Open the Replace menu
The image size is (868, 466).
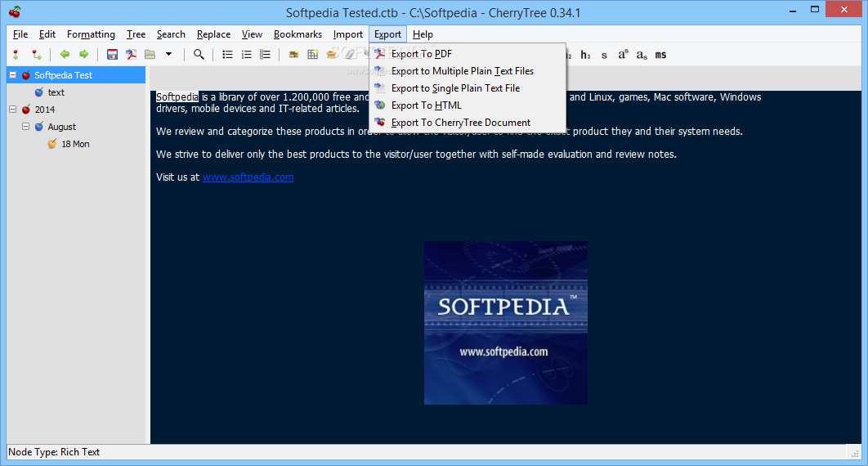pyautogui.click(x=213, y=34)
